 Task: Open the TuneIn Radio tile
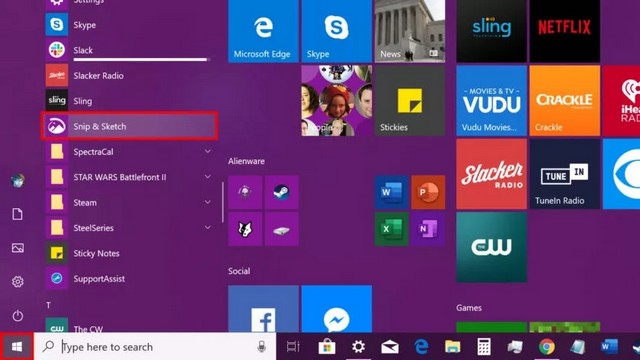(564, 174)
